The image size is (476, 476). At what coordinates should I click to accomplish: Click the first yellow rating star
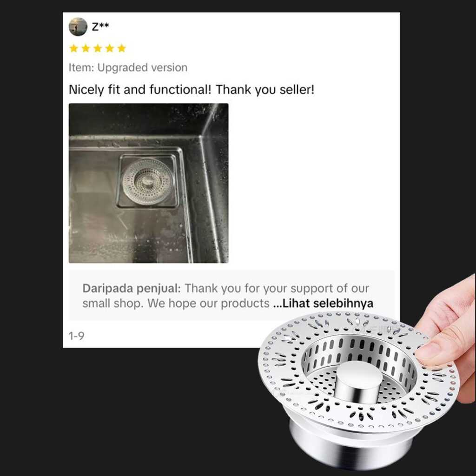[74, 48]
